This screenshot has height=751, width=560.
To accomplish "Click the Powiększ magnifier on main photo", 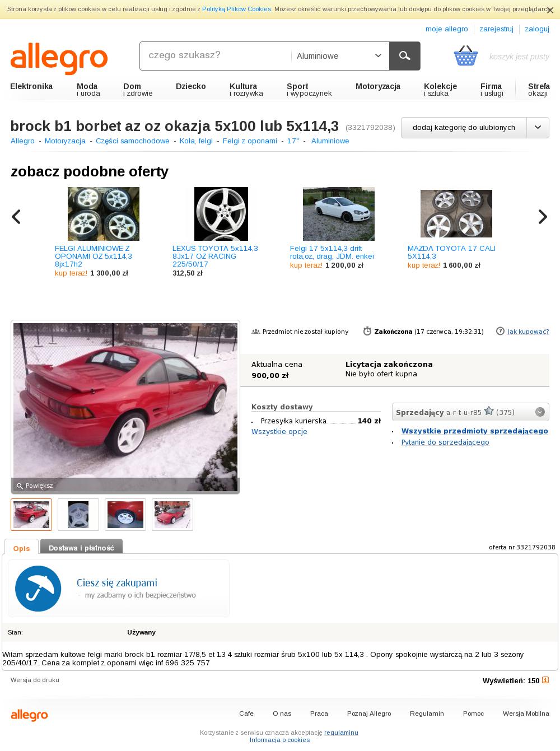I will click(x=35, y=486).
